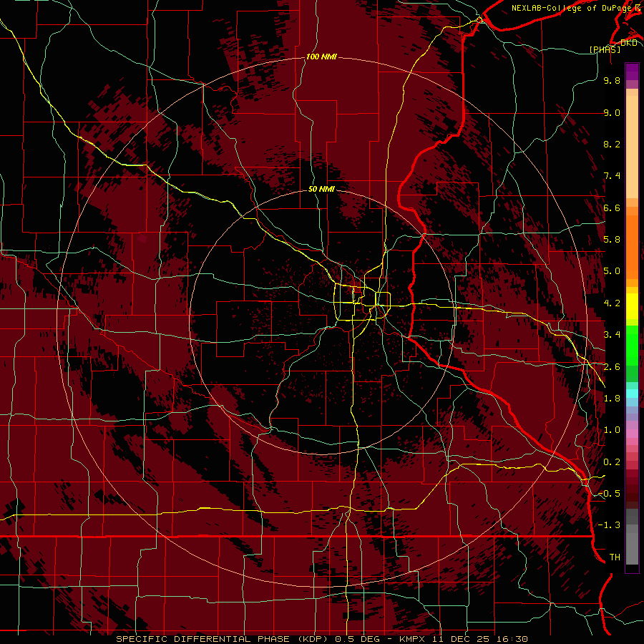This screenshot has width=644, height=644.
Task: Click the 5.8 value on the color scale
Action: click(612, 240)
